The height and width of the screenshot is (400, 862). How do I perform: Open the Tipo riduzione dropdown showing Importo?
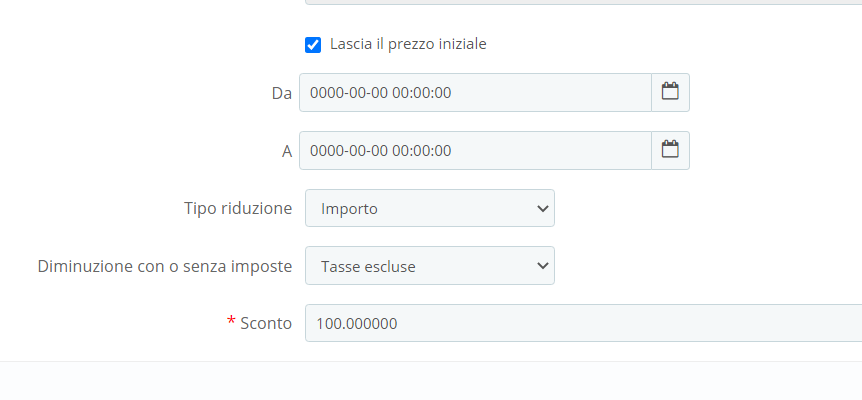pos(429,208)
